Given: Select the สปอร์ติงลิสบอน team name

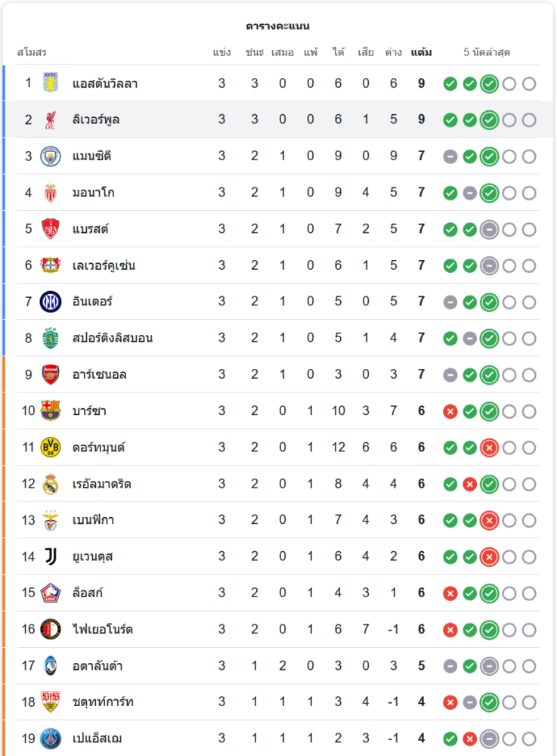Looking at the screenshot, I should [x=113, y=338].
